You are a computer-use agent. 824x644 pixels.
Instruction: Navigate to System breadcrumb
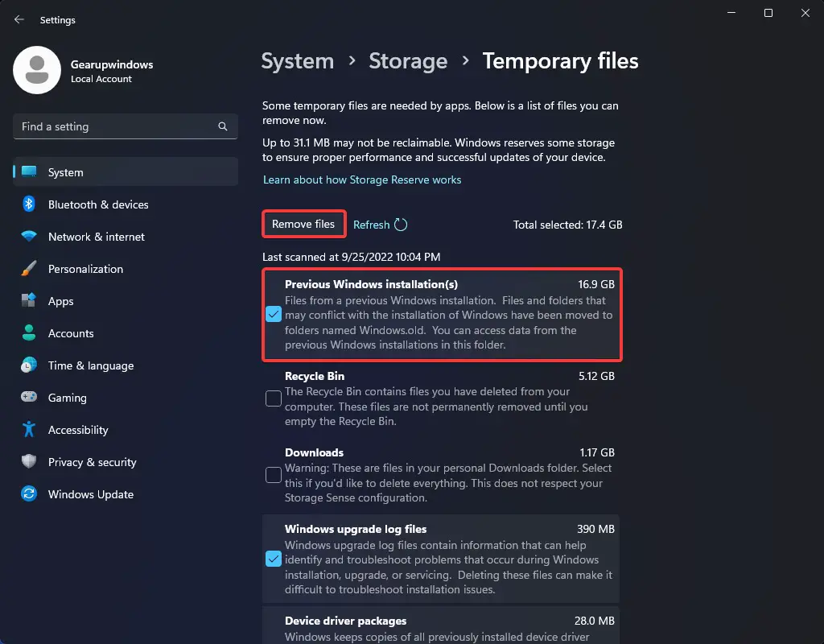pyautogui.click(x=298, y=61)
